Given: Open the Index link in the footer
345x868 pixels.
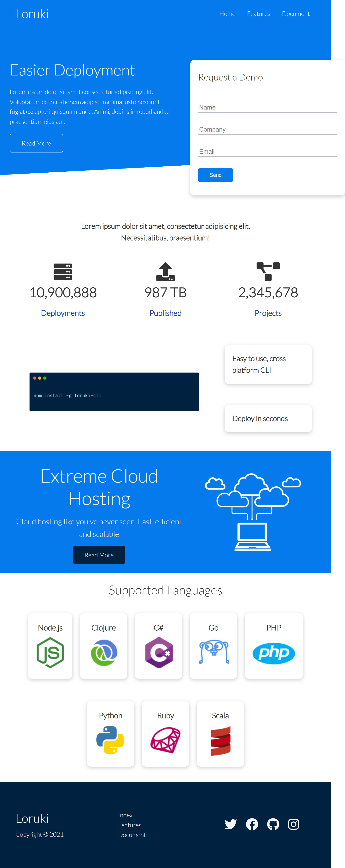Looking at the screenshot, I should tap(125, 815).
